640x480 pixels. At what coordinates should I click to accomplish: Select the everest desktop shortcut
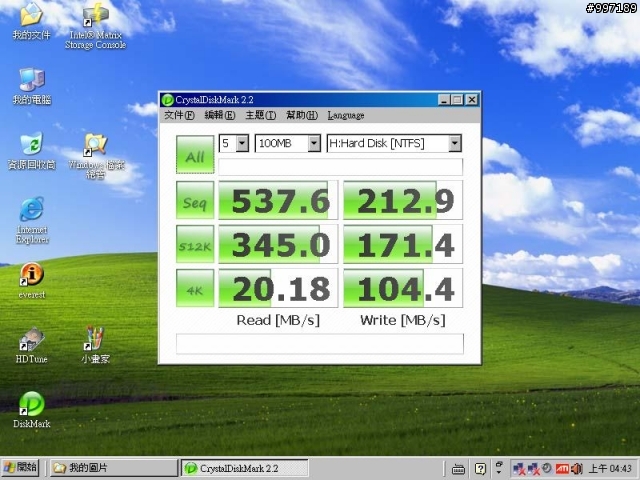(x=32, y=280)
